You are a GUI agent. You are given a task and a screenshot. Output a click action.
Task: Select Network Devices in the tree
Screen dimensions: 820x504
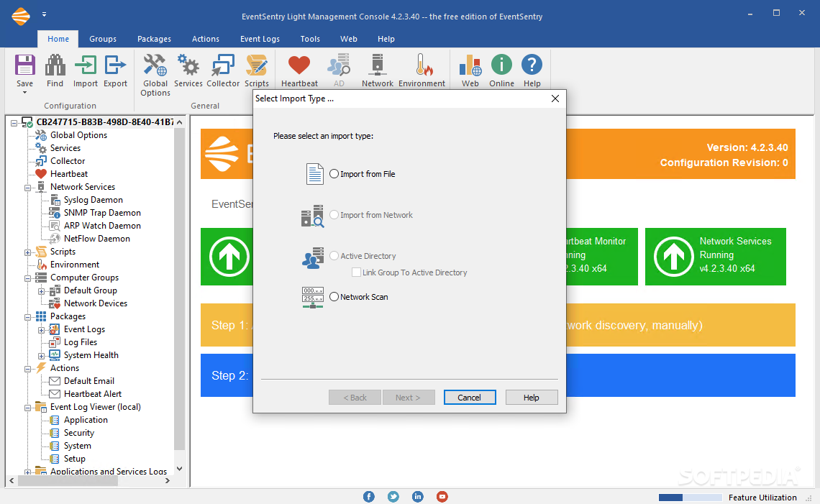[x=96, y=303]
